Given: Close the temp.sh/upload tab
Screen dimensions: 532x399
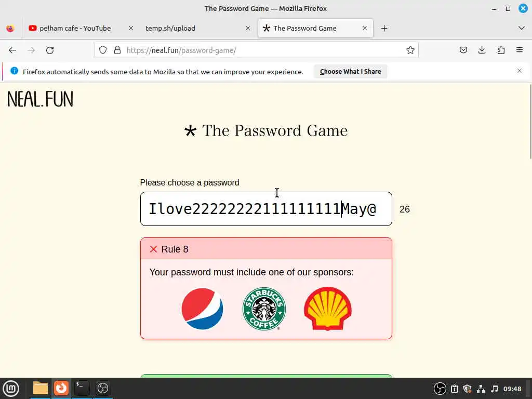Looking at the screenshot, I should (x=248, y=29).
